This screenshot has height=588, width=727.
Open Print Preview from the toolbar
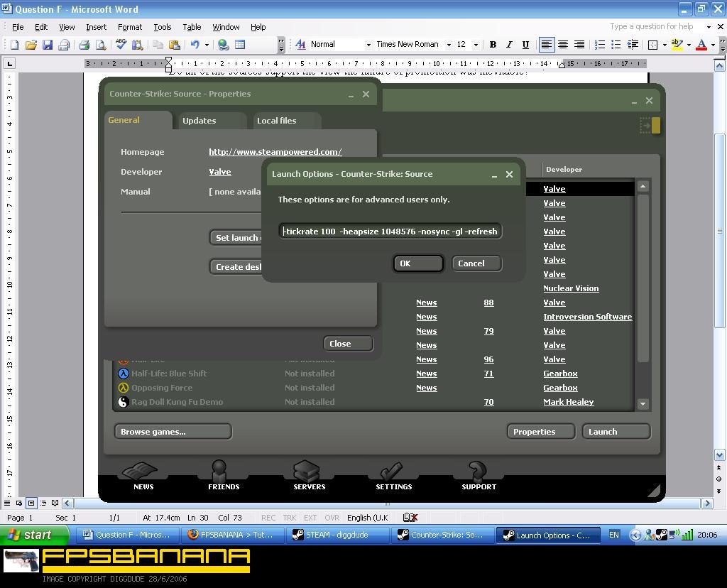tap(101, 45)
